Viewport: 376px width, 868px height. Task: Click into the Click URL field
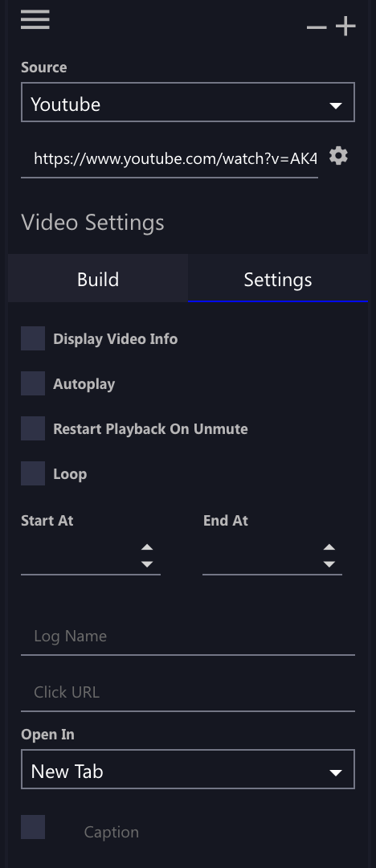(188, 692)
